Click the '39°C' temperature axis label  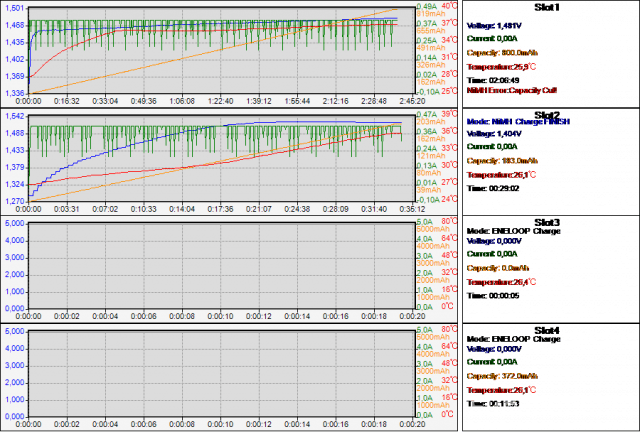pyautogui.click(x=450, y=114)
